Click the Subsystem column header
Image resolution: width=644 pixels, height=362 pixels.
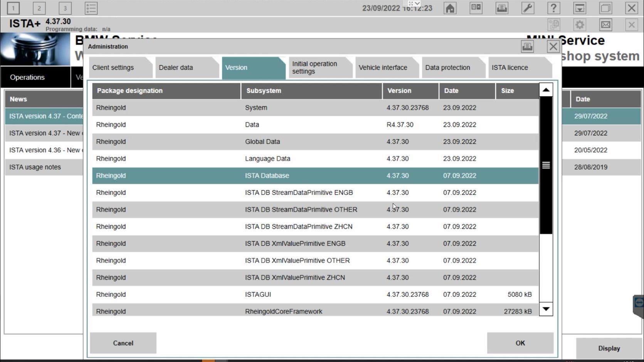pos(311,91)
